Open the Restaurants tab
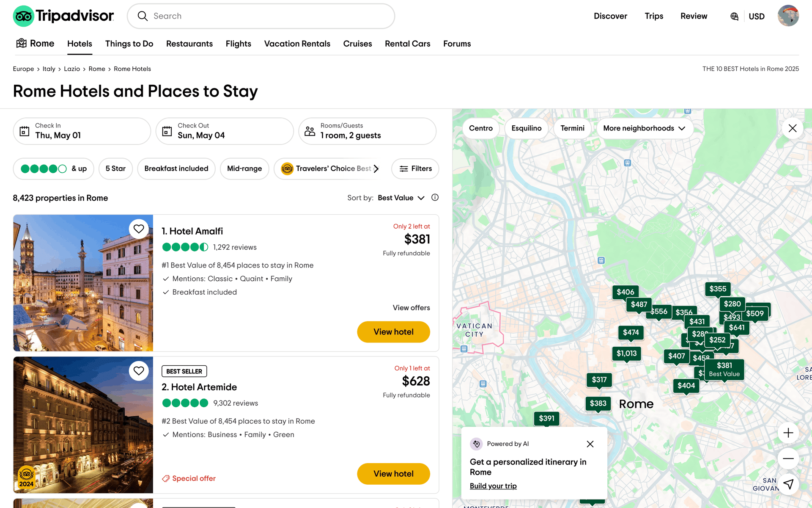The height and width of the screenshot is (508, 812). tap(189, 44)
